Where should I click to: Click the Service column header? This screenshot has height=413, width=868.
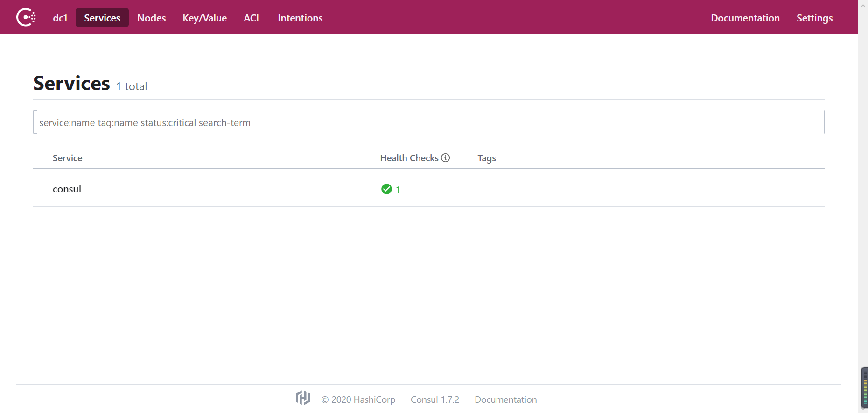67,158
